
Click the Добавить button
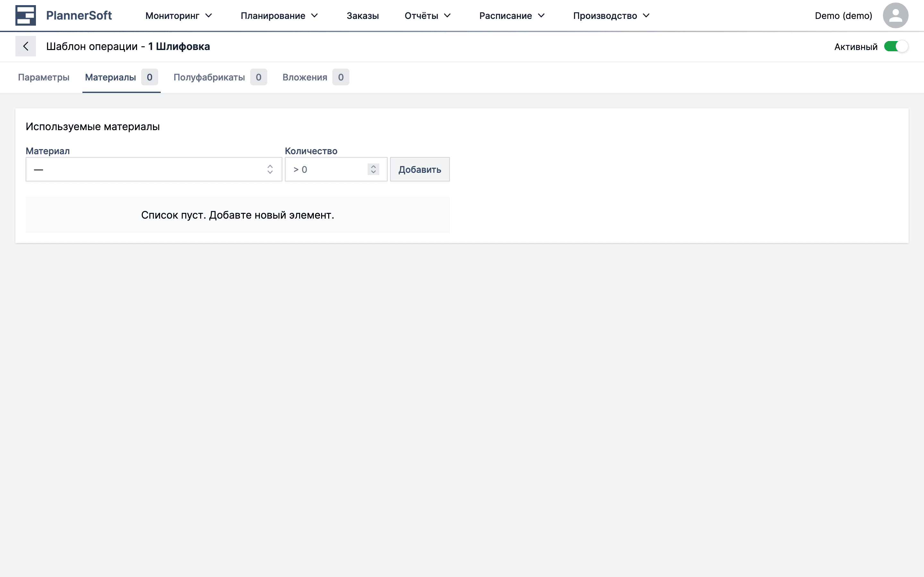point(419,169)
